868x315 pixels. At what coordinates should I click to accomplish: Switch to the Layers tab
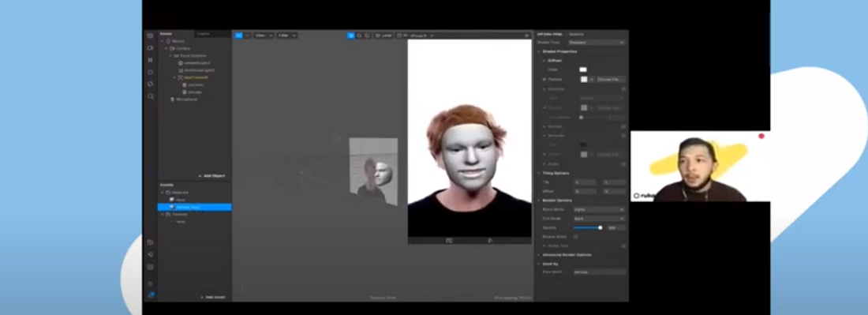point(203,34)
